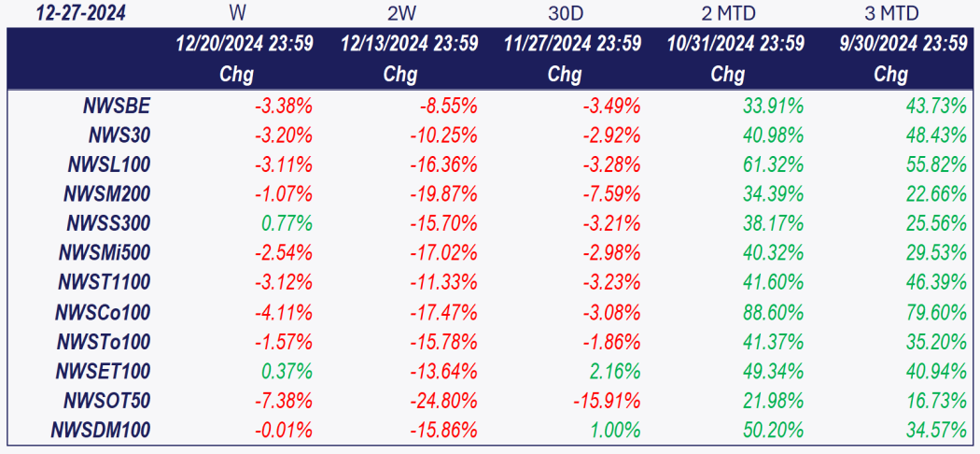Click the NWSL100 index name
This screenshot has width=980, height=454.
(x=109, y=164)
